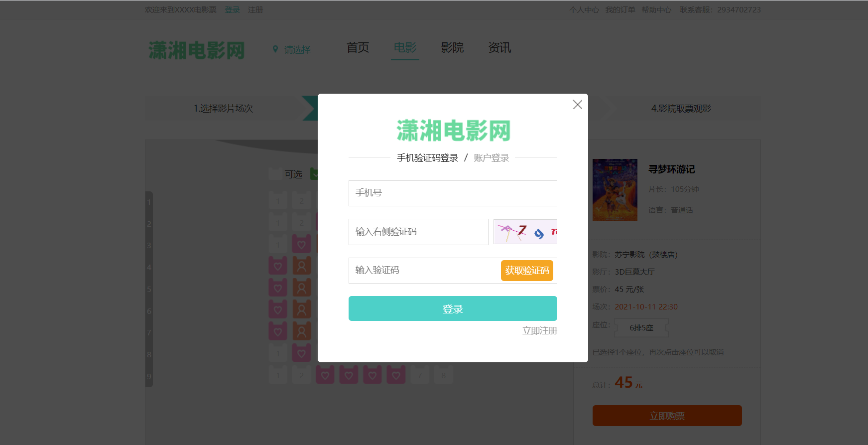The height and width of the screenshot is (445, 868).
Task: Go to 首页 in the navigation
Action: coord(358,48)
